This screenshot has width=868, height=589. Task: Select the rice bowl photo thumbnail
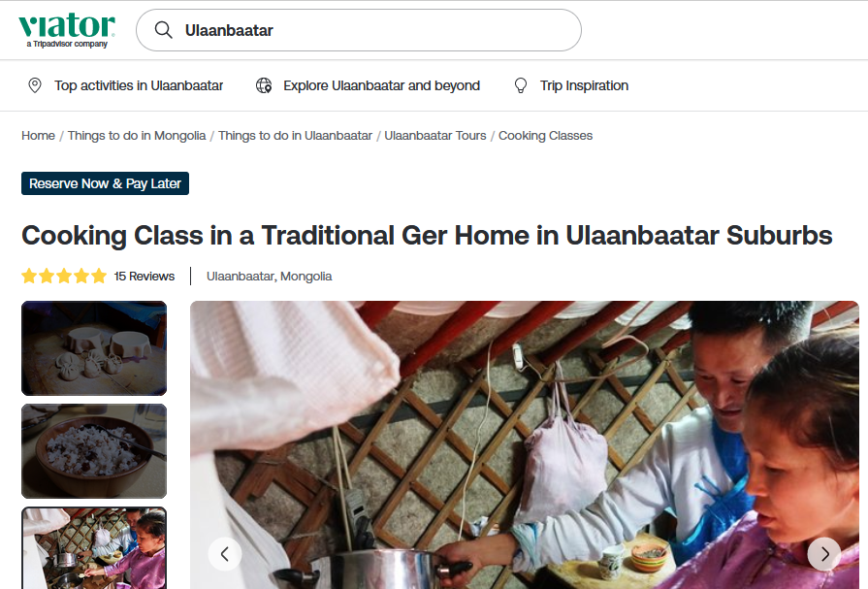point(94,451)
